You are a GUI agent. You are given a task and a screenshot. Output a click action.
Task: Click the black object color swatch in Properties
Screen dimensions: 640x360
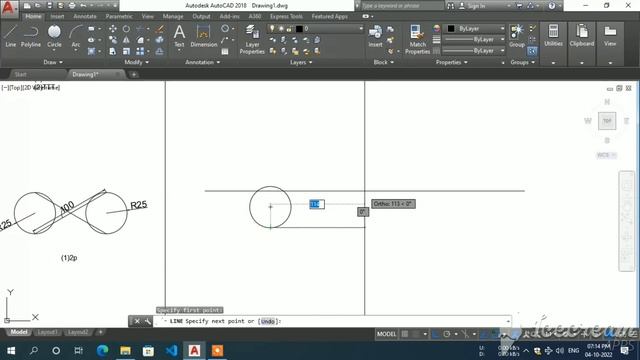(451, 29)
